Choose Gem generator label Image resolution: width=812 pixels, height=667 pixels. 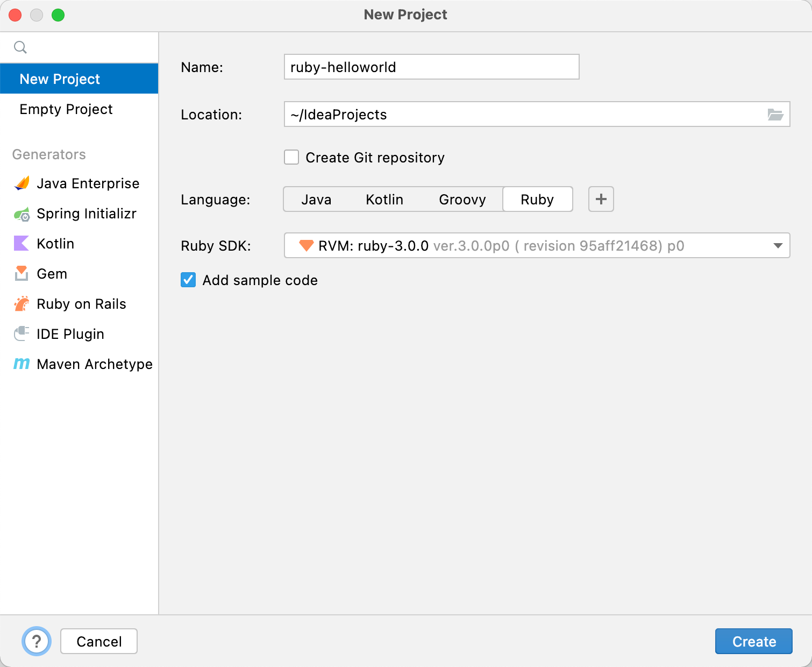52,274
